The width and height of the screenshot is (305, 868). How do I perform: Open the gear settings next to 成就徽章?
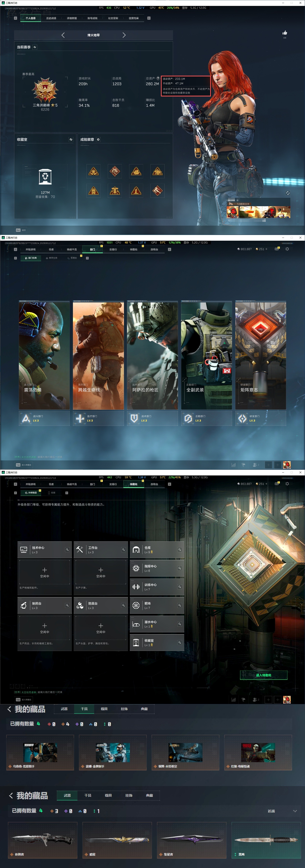[x=98, y=139]
